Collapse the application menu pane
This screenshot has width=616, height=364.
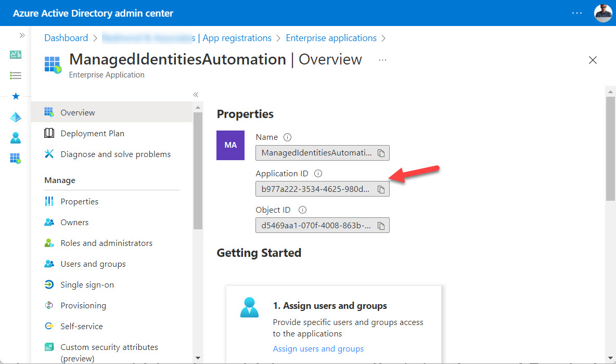coord(196,95)
